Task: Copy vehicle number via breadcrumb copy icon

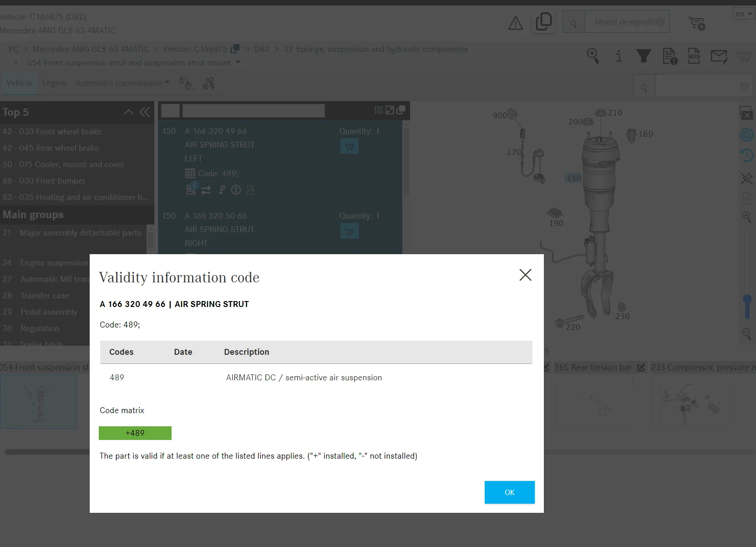Action: click(235, 49)
